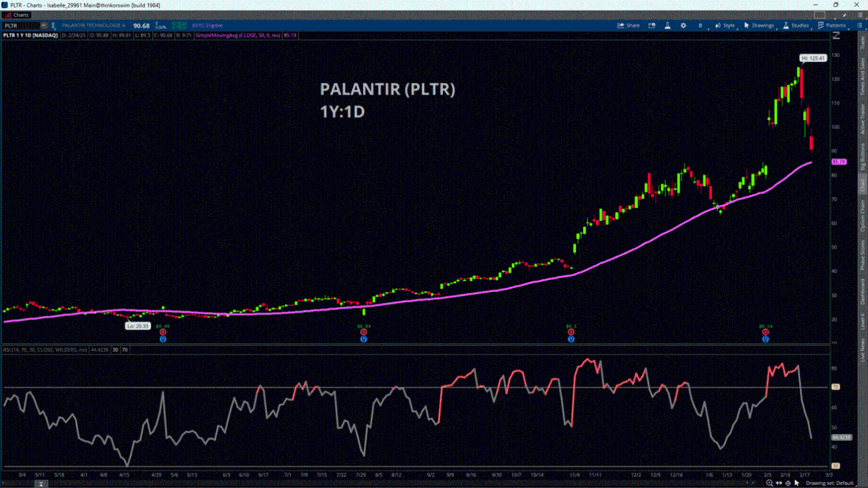868x488 pixels.
Task: Click the horizontal pan arrows icon
Action: pos(778,483)
